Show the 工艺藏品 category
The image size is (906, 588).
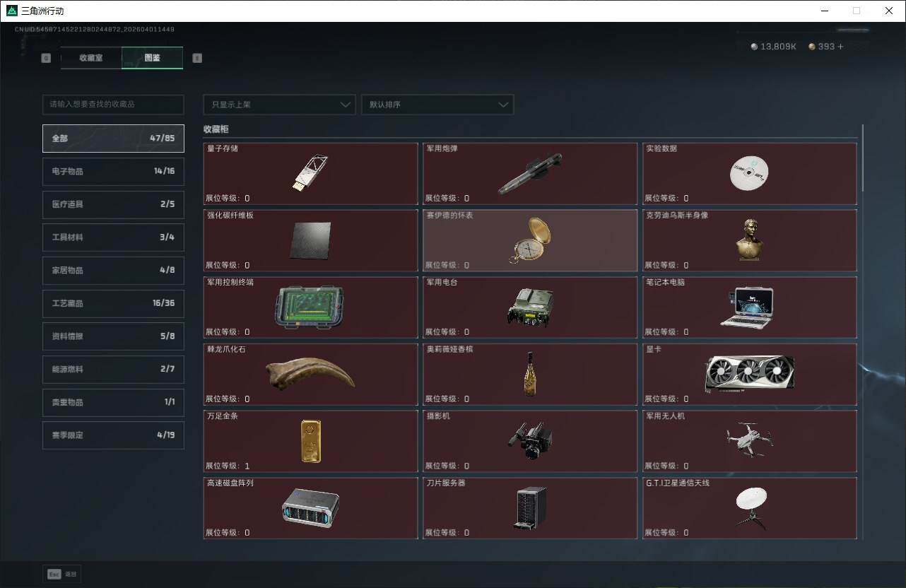coord(113,303)
